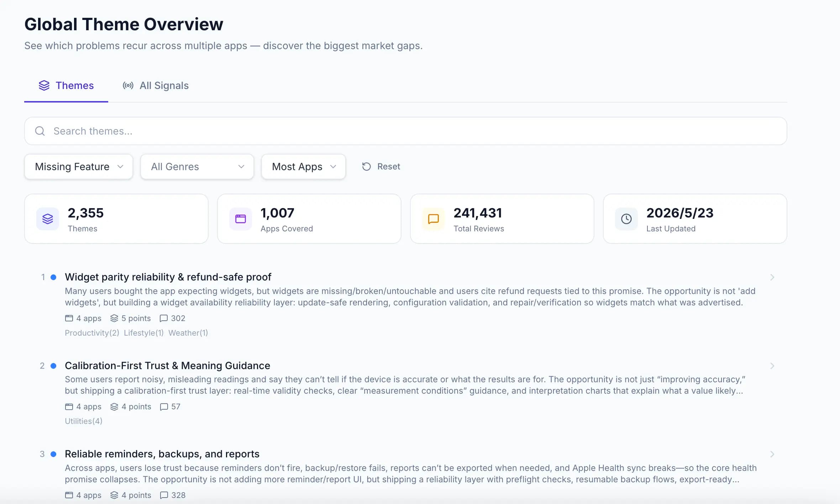Click the Last Updated clock icon
The width and height of the screenshot is (840, 504).
pos(626,219)
